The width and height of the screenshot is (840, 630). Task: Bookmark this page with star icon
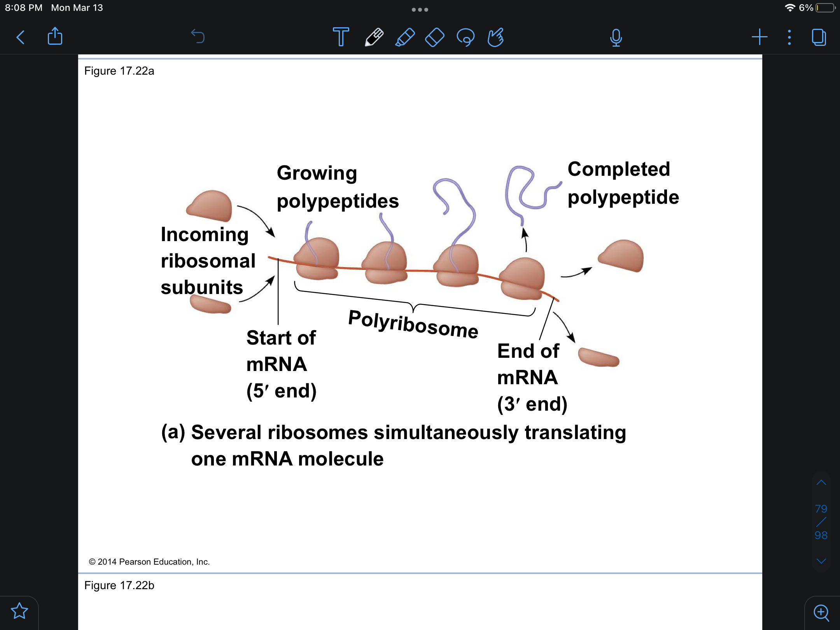[19, 611]
